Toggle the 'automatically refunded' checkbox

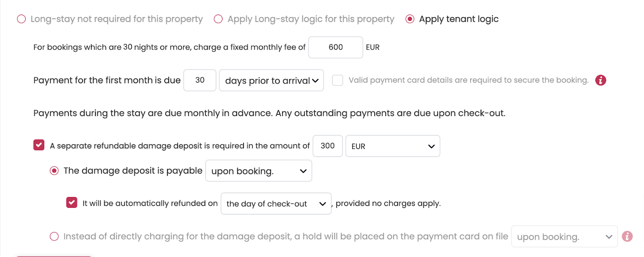tap(72, 203)
